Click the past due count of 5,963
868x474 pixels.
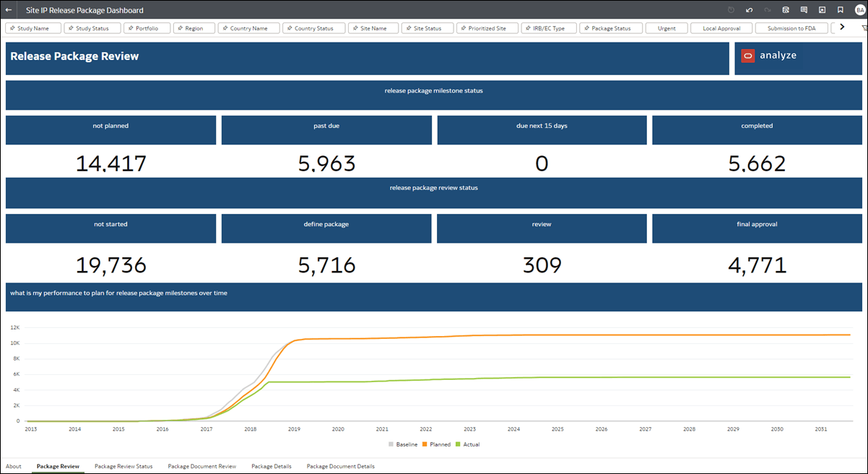326,163
